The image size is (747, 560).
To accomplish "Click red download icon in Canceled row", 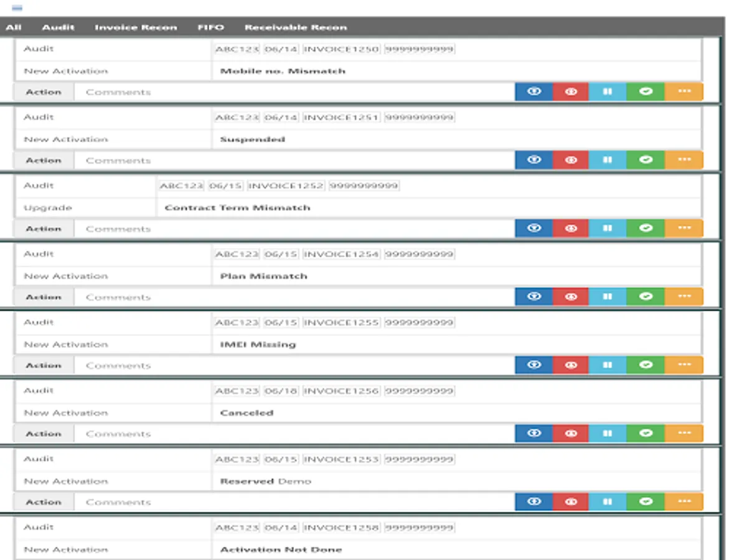I will click(571, 434).
